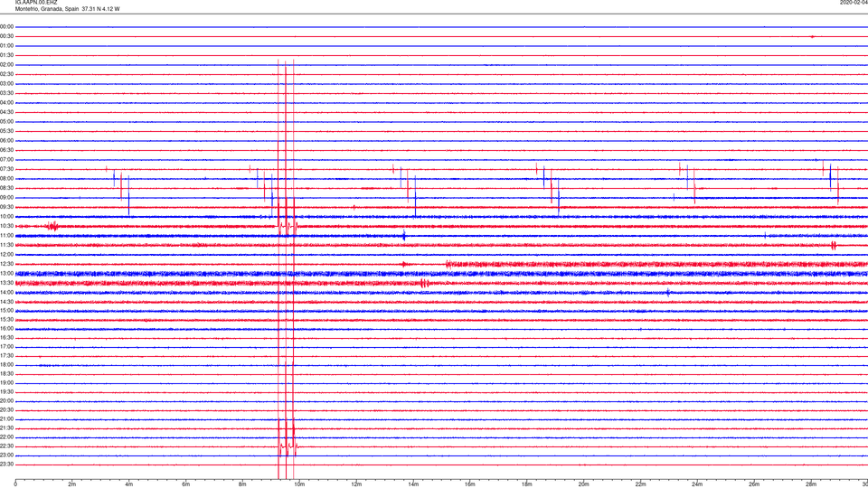Select the 04:00 trace time label

point(7,102)
